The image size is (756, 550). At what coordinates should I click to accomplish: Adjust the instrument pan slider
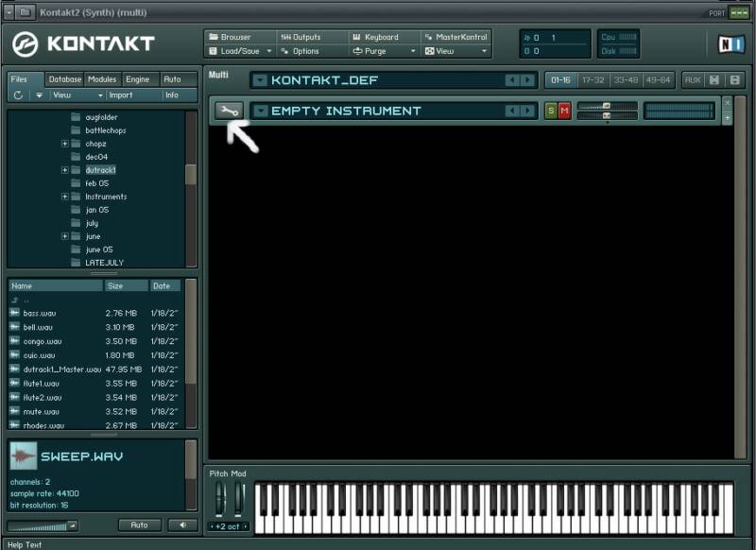(x=608, y=115)
